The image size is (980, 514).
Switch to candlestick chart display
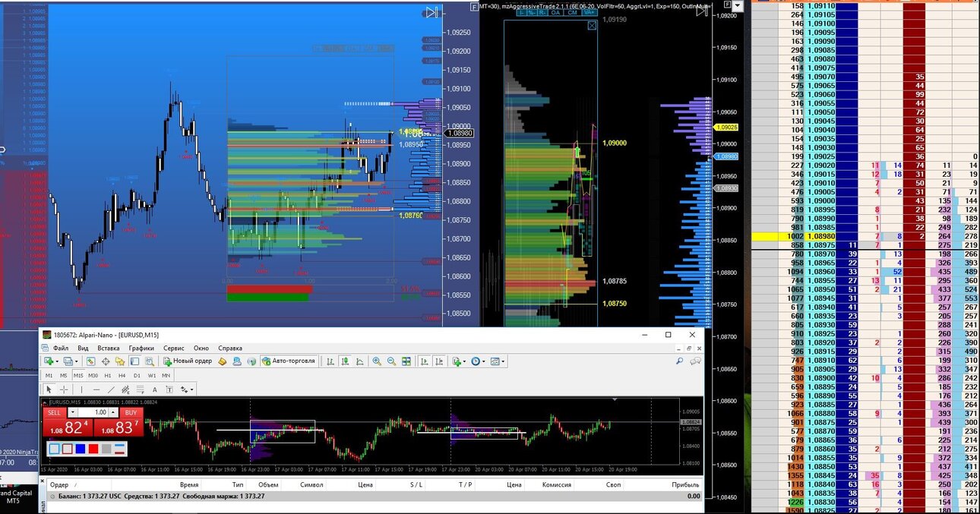tap(345, 361)
